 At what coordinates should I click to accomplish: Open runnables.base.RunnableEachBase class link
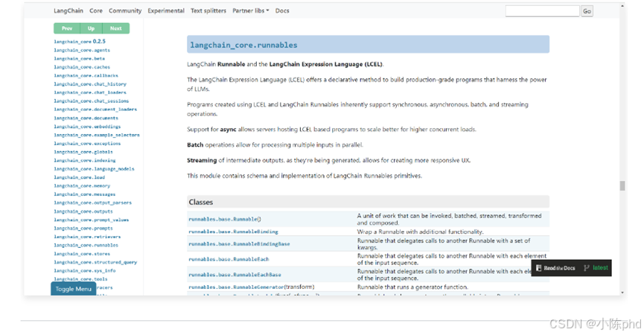pyautogui.click(x=235, y=275)
